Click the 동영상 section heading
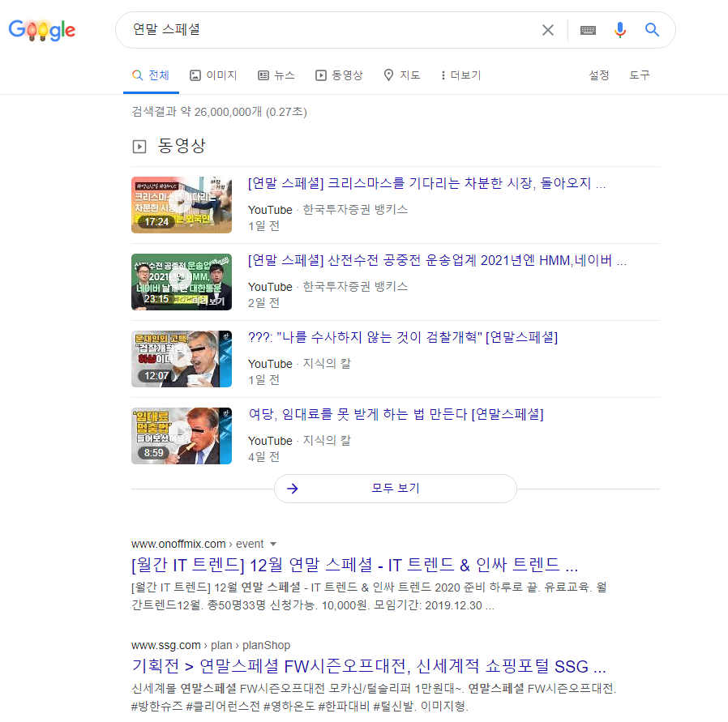The height and width of the screenshot is (722, 728). (182, 146)
